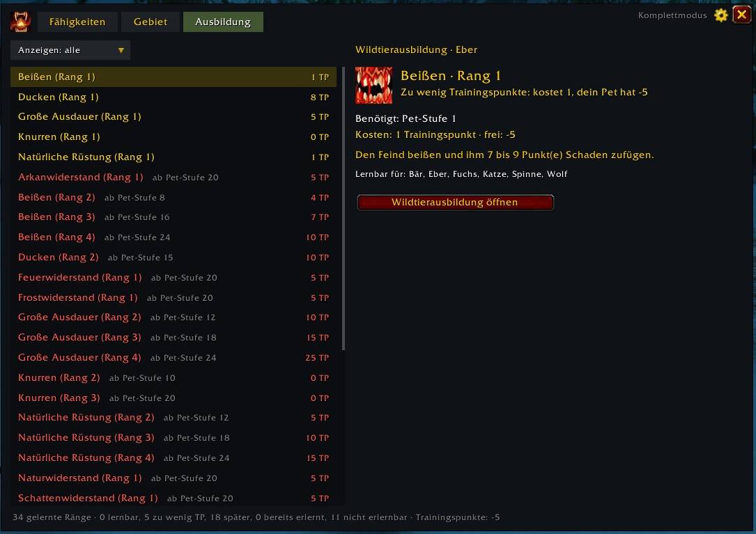756x534 pixels.
Task: Select Große Ausdauer (Rang 3) row
Action: 173,338
